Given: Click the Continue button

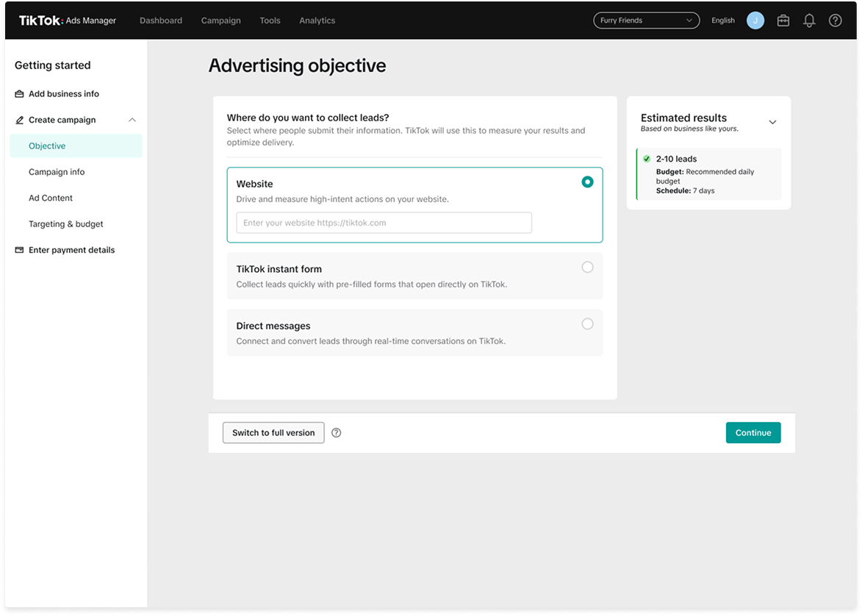Looking at the screenshot, I should point(753,433).
